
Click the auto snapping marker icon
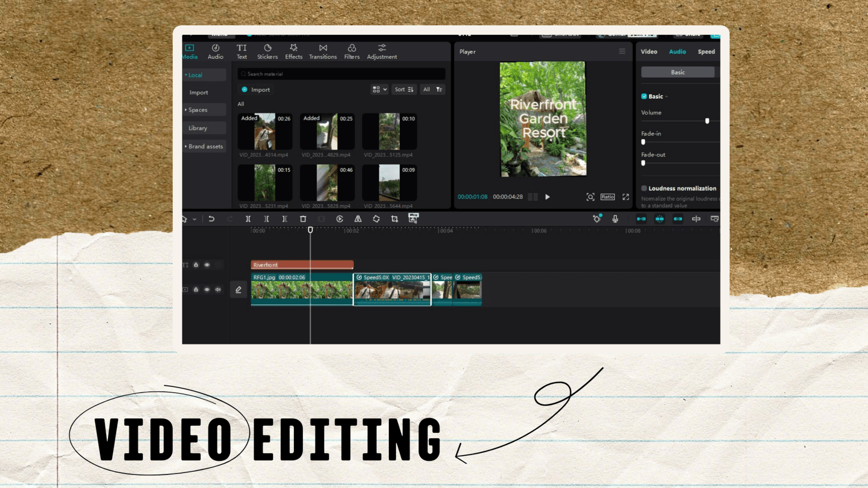597,218
